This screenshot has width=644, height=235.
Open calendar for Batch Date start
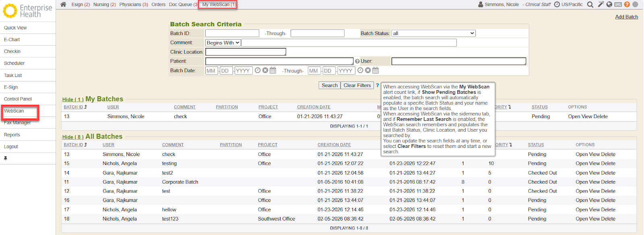coord(273,71)
